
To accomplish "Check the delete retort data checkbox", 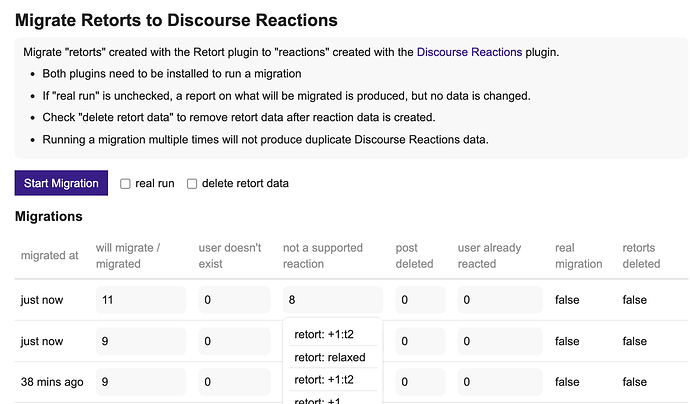I will (192, 184).
